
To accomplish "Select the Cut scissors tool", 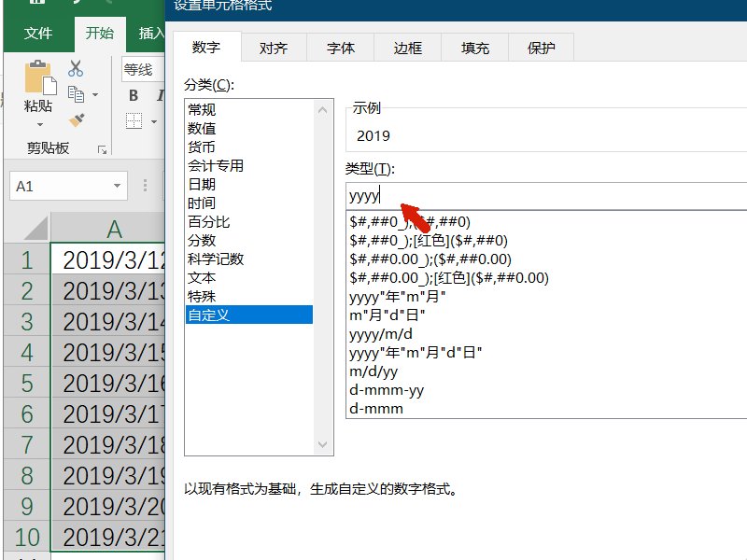I will (x=76, y=68).
